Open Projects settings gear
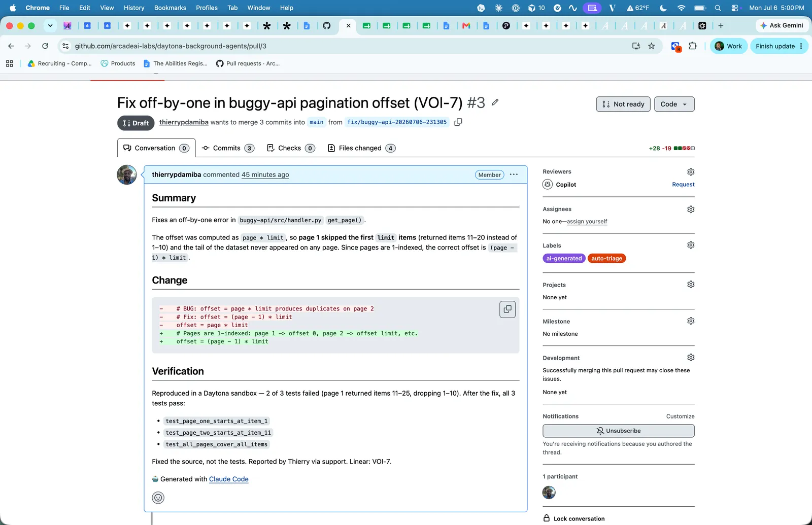 tap(691, 285)
